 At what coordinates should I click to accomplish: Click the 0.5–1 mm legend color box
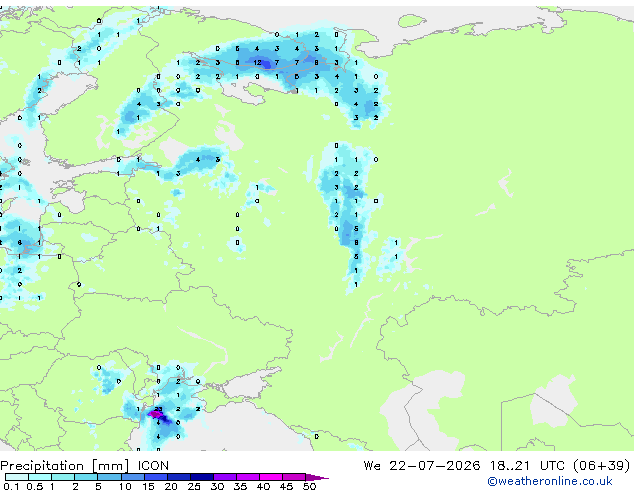[x=40, y=477]
